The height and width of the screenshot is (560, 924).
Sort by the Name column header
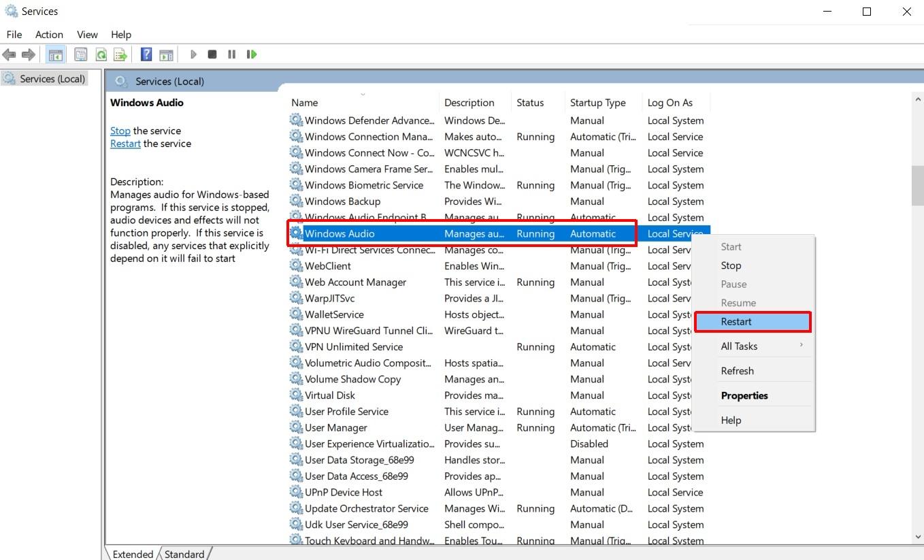point(363,103)
